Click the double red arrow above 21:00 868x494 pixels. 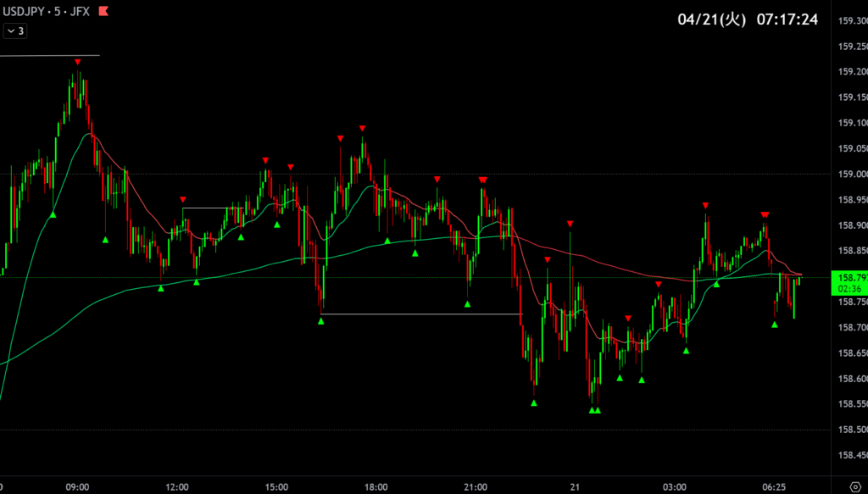click(x=482, y=180)
